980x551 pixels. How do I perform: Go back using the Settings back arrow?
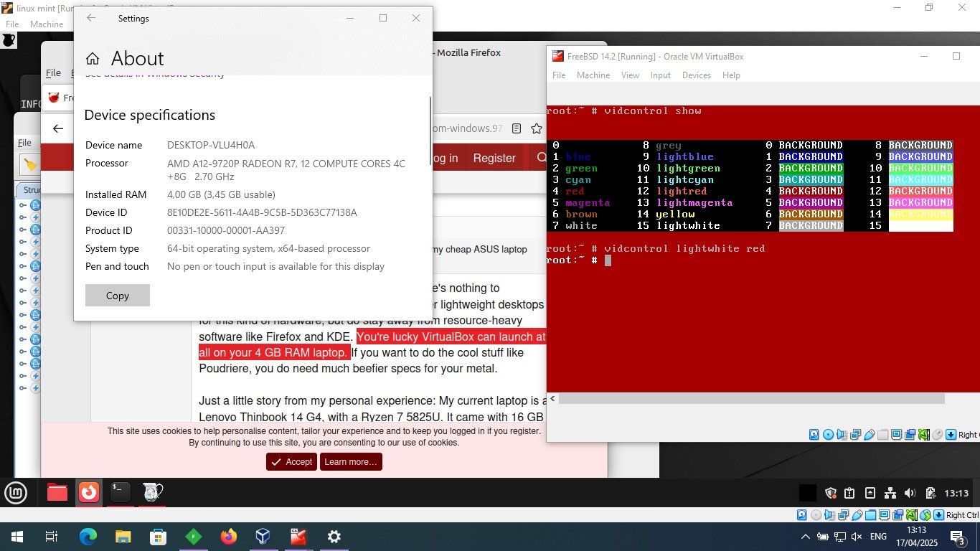coord(91,18)
